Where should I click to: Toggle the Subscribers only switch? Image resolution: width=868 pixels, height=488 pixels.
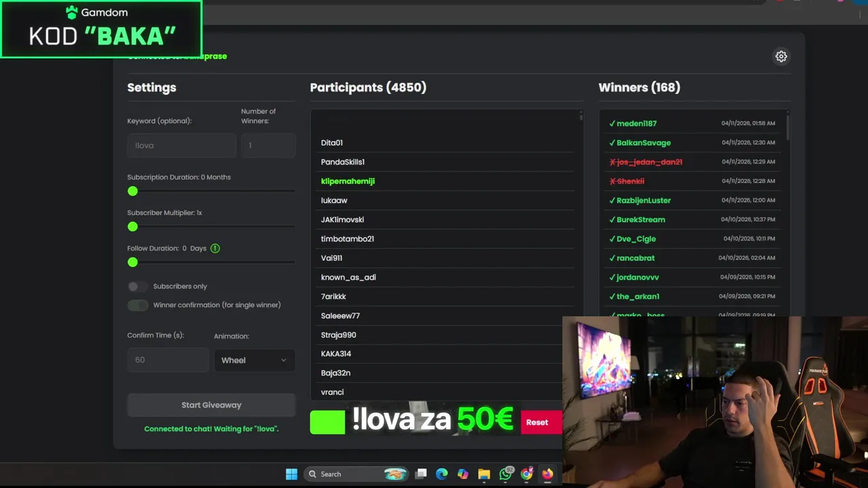click(x=138, y=286)
